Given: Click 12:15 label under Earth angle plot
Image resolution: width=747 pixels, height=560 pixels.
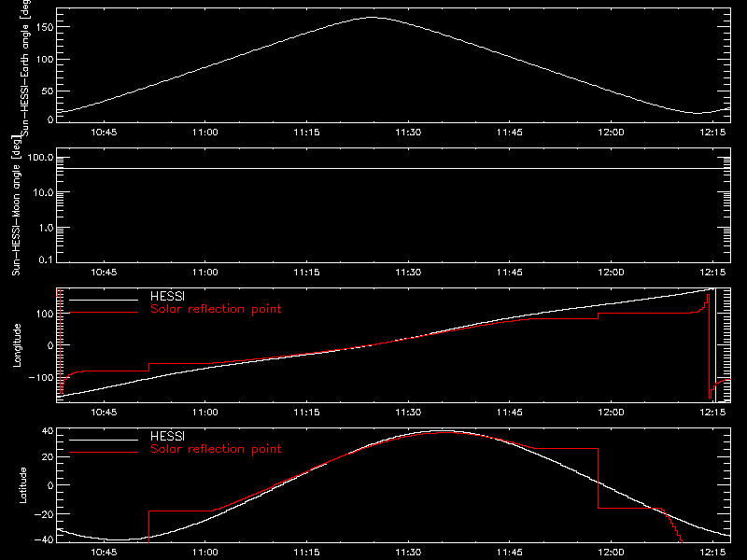Looking at the screenshot, I should tap(712, 133).
